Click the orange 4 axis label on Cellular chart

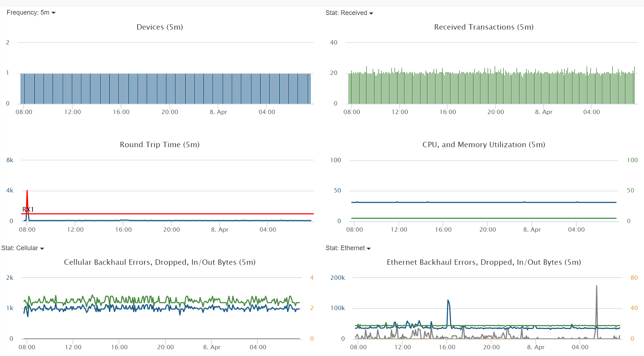pos(312,278)
